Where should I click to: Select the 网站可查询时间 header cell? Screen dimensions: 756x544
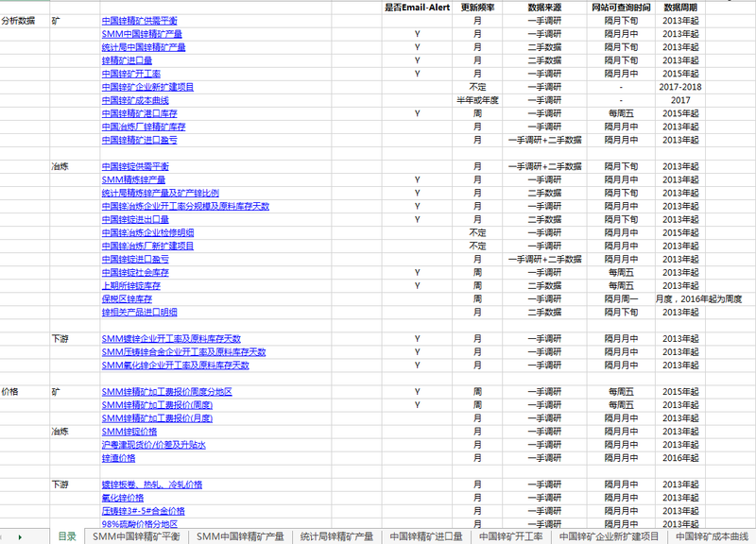621,8
